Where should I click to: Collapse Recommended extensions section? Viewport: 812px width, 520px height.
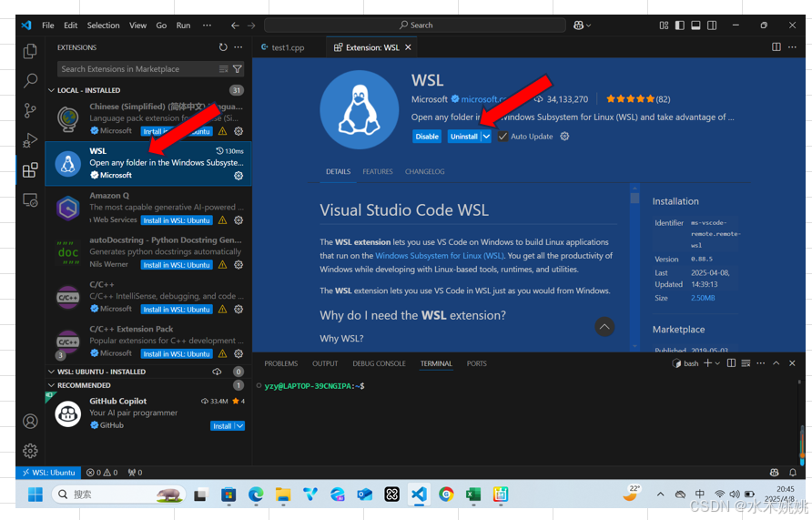[x=51, y=385]
